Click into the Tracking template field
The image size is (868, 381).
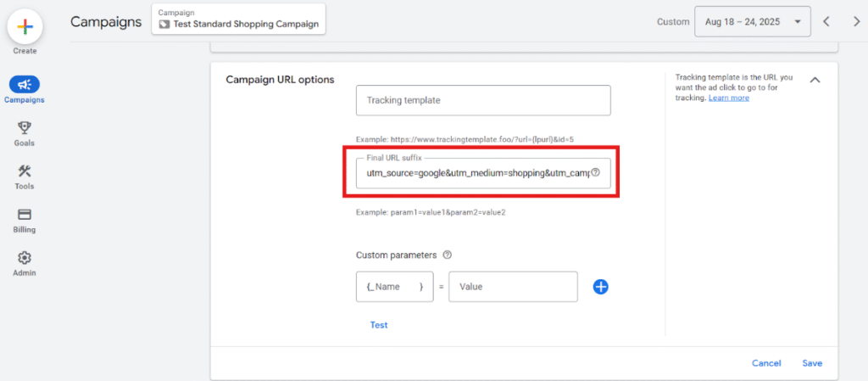[x=482, y=100]
